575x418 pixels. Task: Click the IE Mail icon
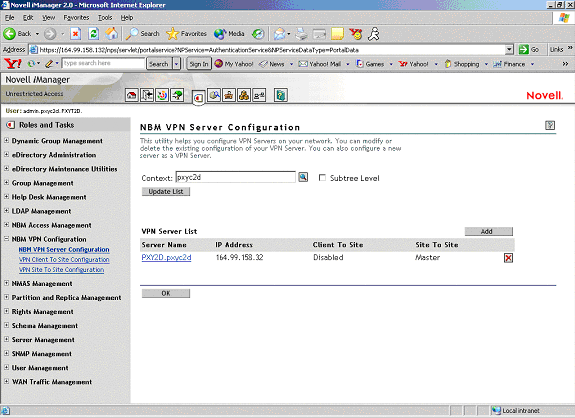[x=279, y=34]
